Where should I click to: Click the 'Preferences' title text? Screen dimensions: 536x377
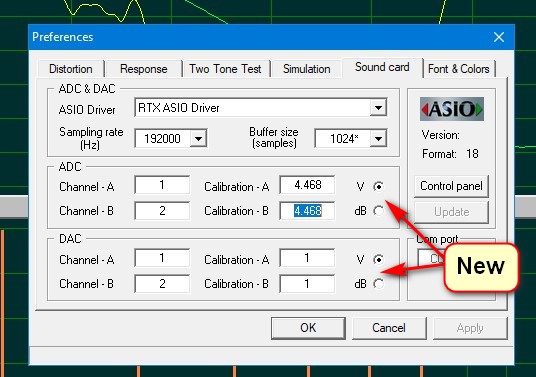pos(63,37)
